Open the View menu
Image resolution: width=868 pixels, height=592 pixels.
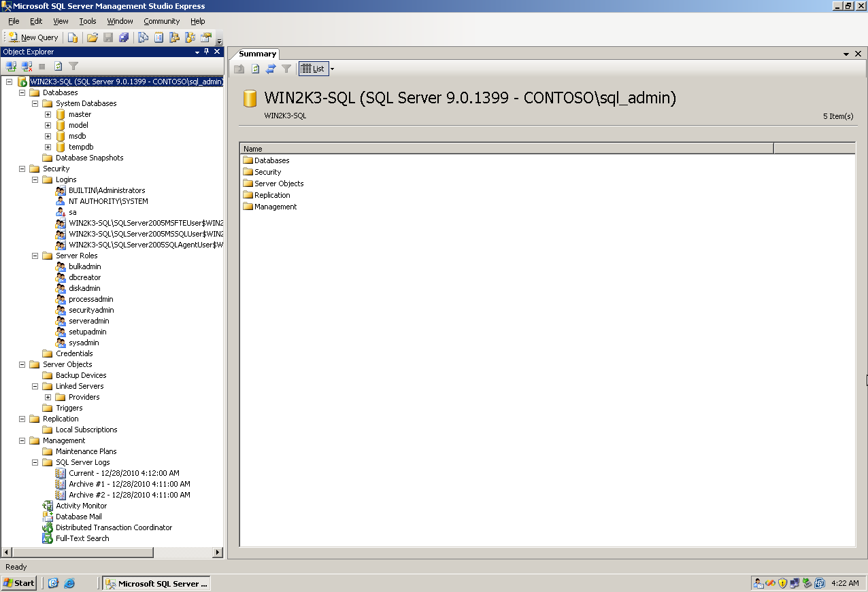click(61, 21)
